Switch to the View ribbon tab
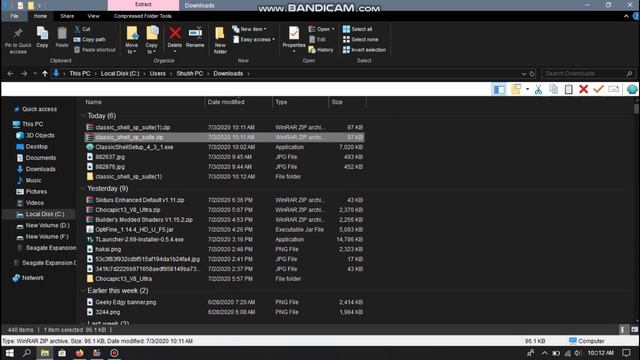The height and width of the screenshot is (360, 640). pyautogui.click(x=93, y=16)
